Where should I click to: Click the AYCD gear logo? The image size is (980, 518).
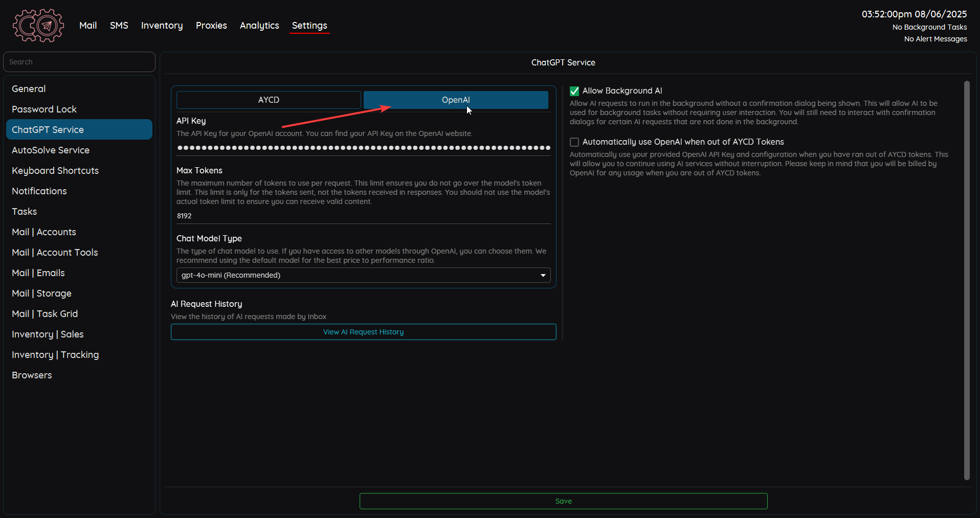[x=38, y=25]
